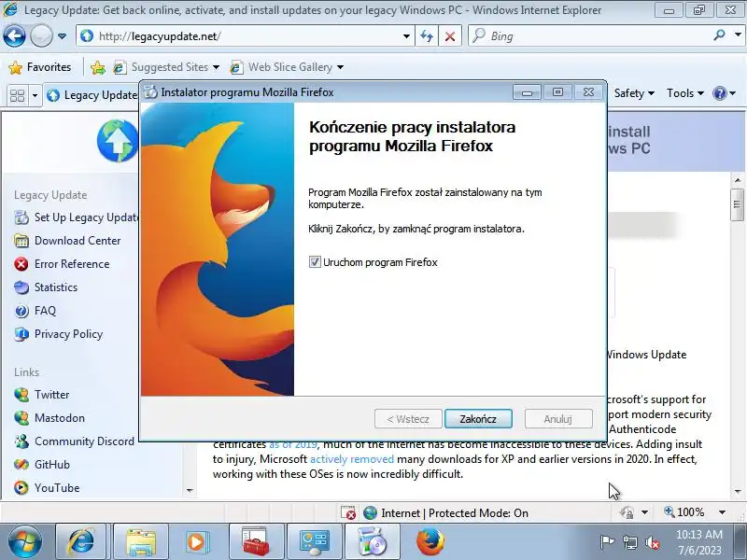Click the blue Help question icon
The height and width of the screenshot is (560, 747).
719,93
